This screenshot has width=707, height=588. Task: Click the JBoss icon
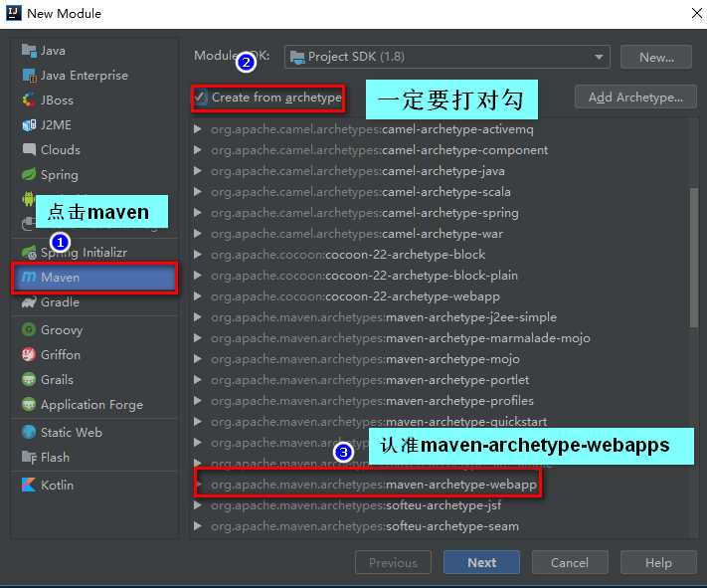pyautogui.click(x=29, y=100)
